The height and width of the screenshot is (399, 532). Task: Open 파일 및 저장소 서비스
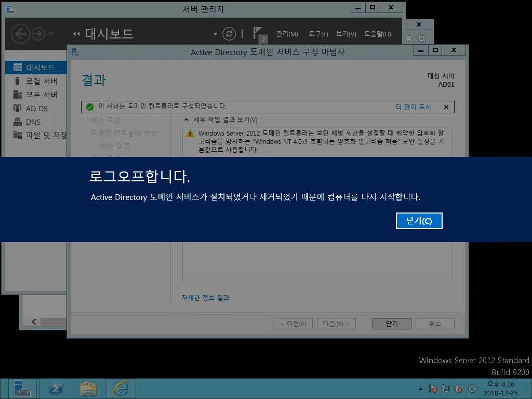click(47, 135)
